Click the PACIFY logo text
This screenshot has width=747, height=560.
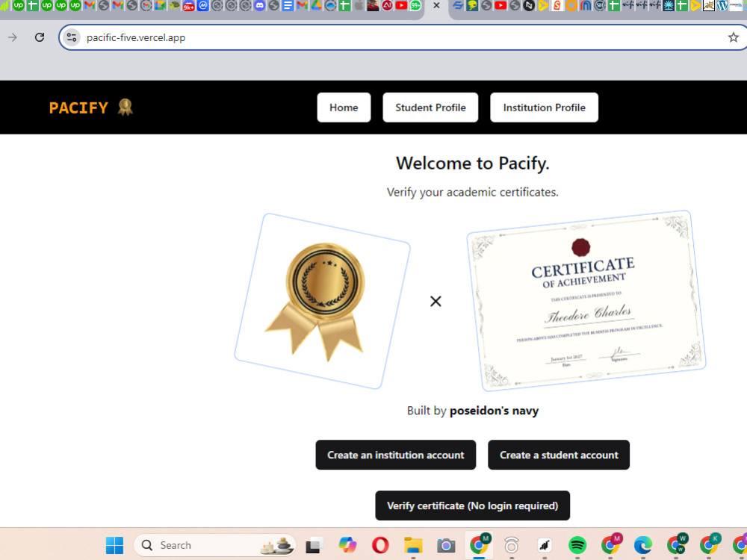(x=78, y=108)
